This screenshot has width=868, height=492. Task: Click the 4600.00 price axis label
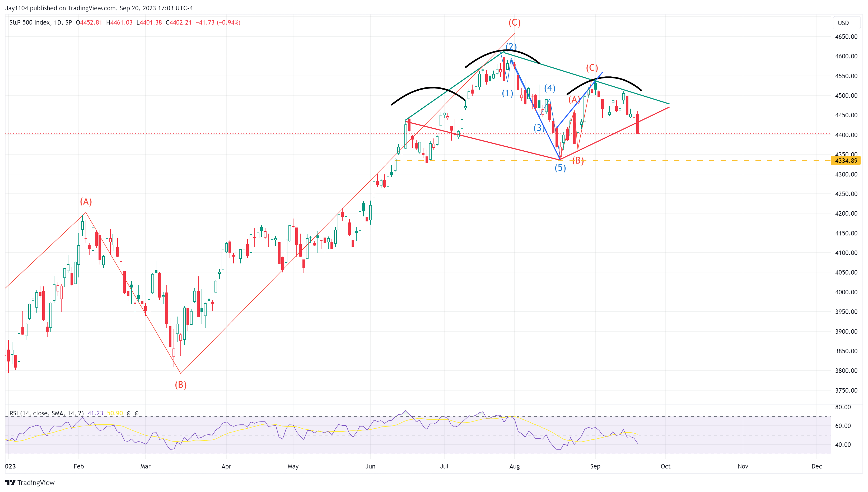point(846,56)
